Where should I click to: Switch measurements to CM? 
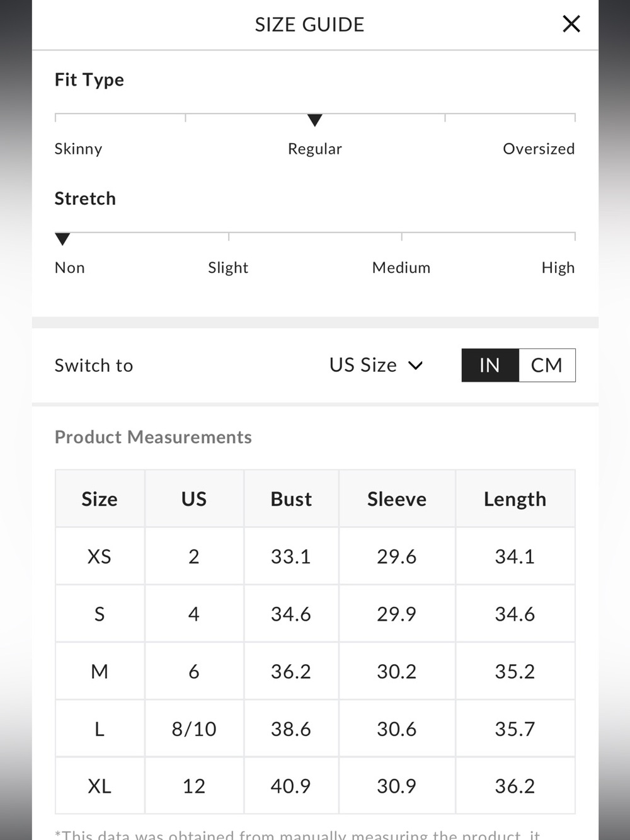click(x=547, y=365)
